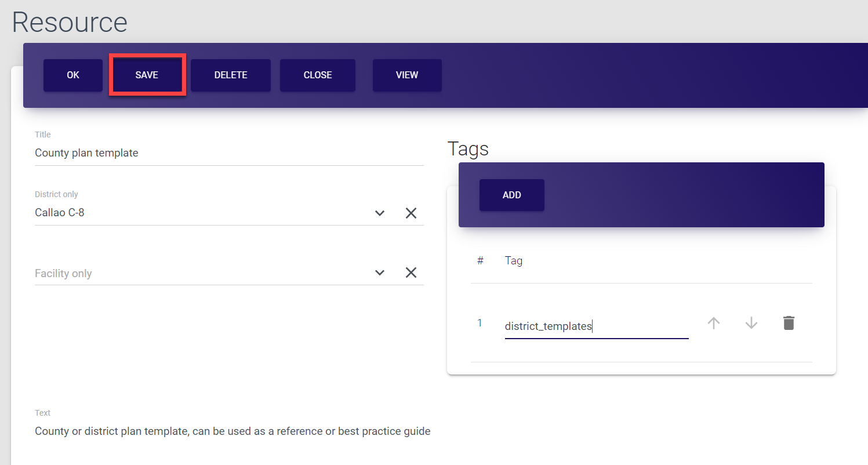The height and width of the screenshot is (465, 868).
Task: Save the resource
Action: (147, 75)
